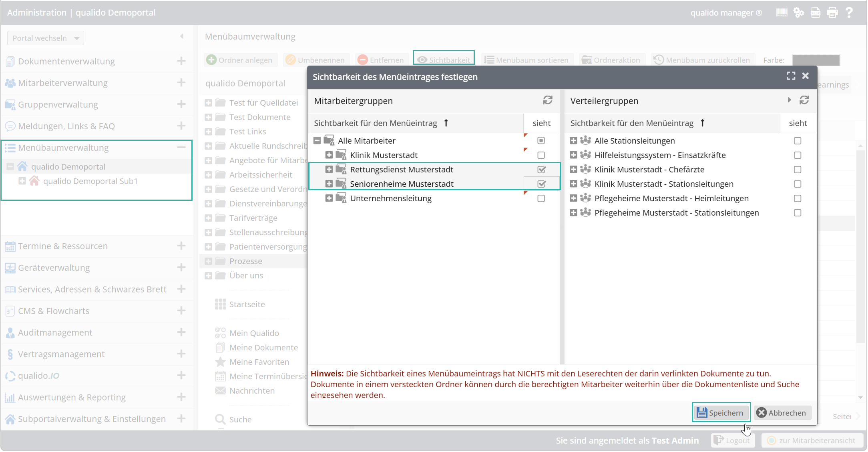Click the Mitarbeiterverwaltung people icon
Screen dimensions: 868x452
(10, 83)
